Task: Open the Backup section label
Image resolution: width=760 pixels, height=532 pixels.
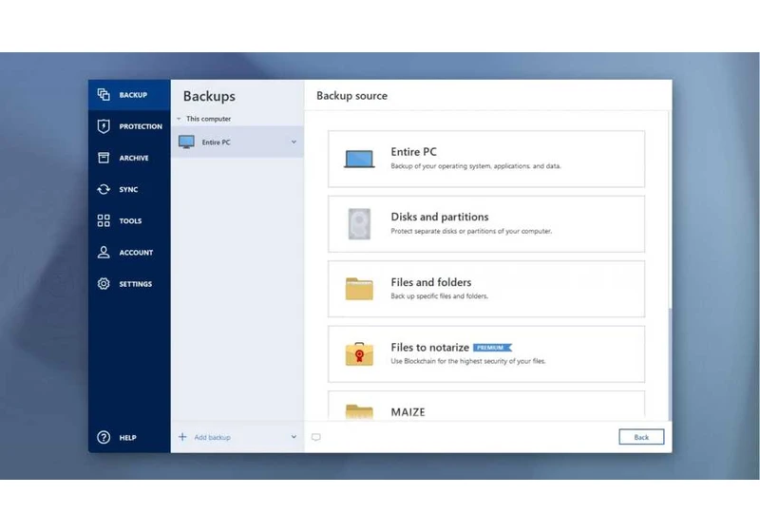Action: pos(133,95)
